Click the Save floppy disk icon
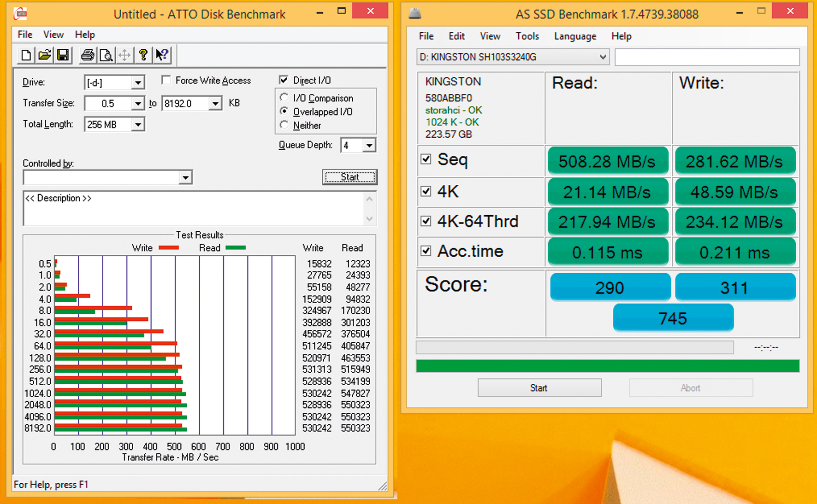 (x=63, y=55)
